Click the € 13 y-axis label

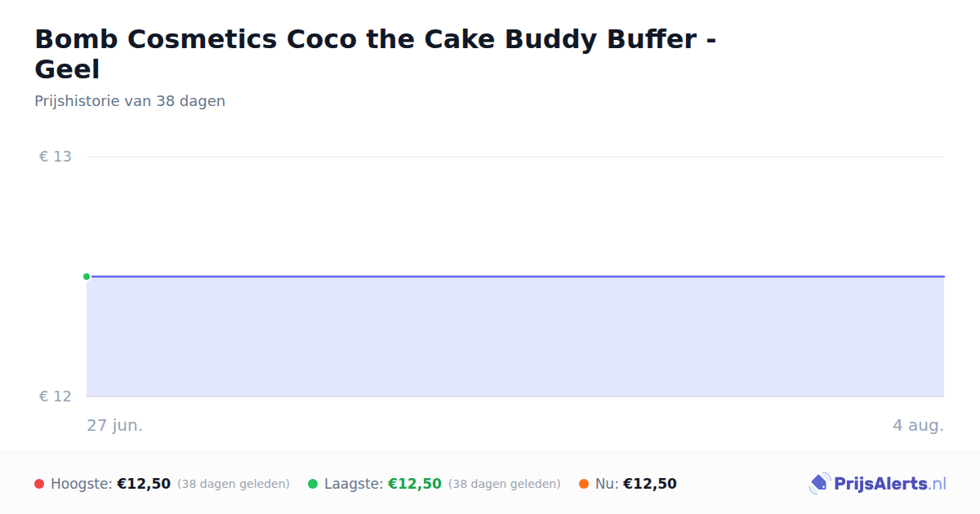(56, 157)
